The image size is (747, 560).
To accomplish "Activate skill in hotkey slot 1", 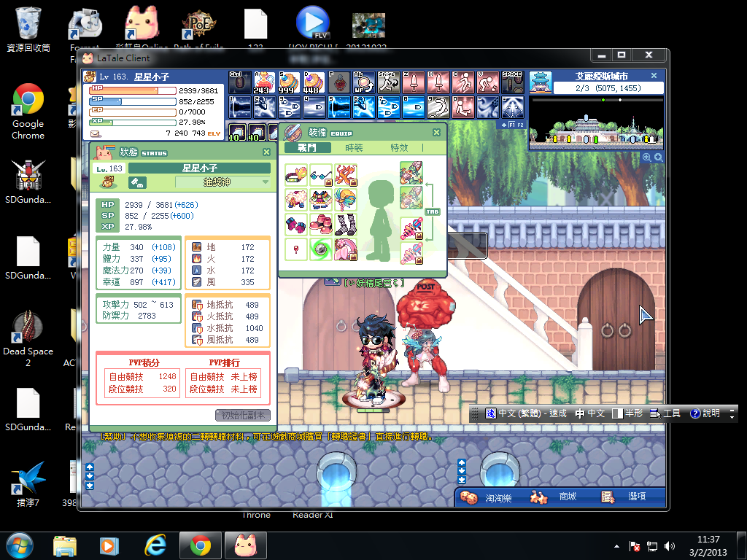I will [x=239, y=107].
